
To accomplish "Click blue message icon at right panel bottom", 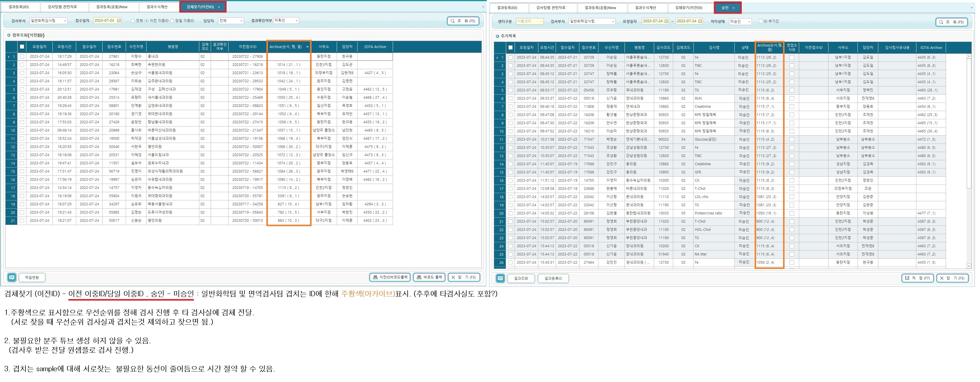I will [x=500, y=278].
